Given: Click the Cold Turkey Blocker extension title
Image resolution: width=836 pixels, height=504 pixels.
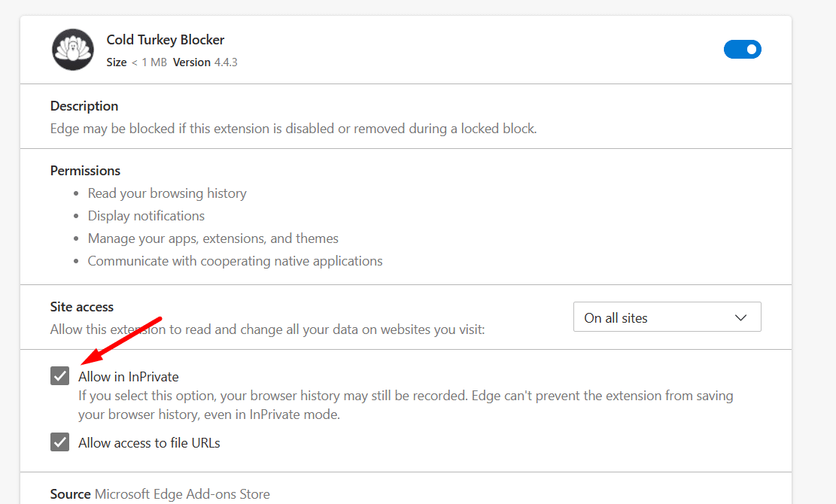Looking at the screenshot, I should pos(166,40).
